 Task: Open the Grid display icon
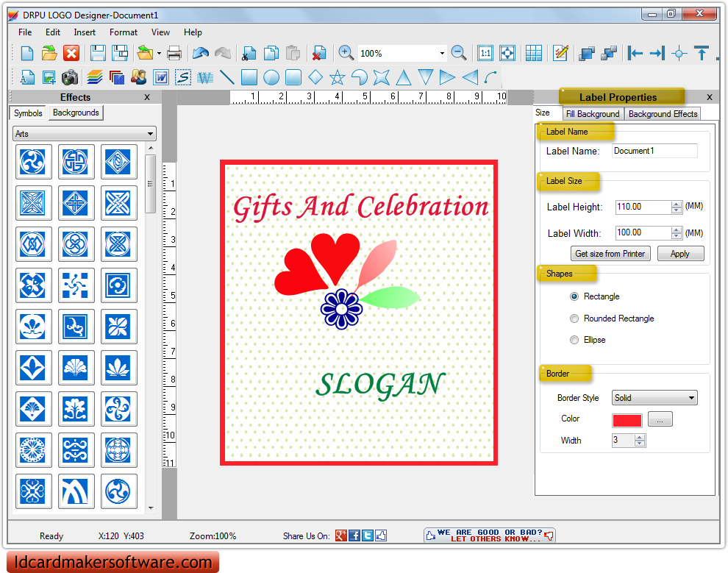(533, 52)
